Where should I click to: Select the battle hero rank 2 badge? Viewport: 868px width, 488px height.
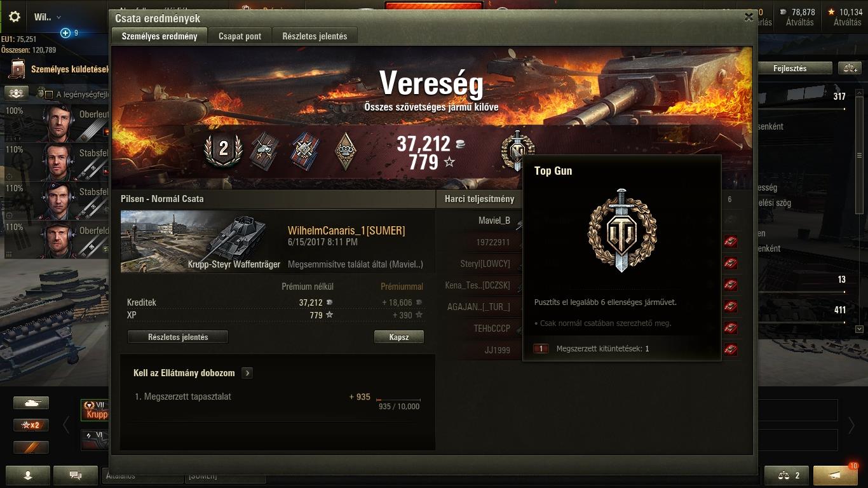pos(223,149)
